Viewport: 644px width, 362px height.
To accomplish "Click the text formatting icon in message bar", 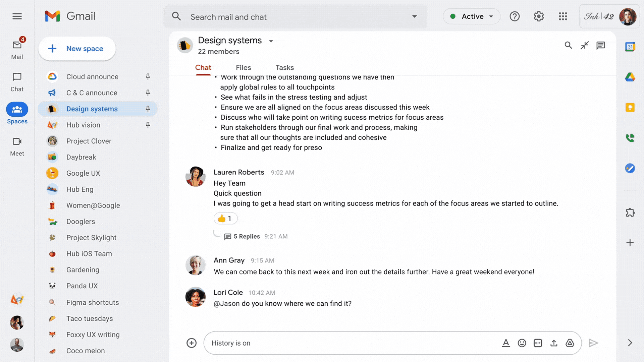I will click(x=505, y=343).
